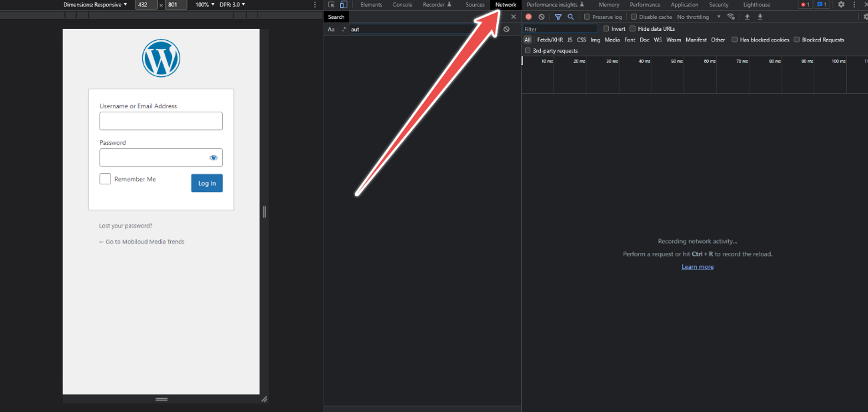This screenshot has height=412, width=868.
Task: Toggle match case Aa in search
Action: [331, 30]
